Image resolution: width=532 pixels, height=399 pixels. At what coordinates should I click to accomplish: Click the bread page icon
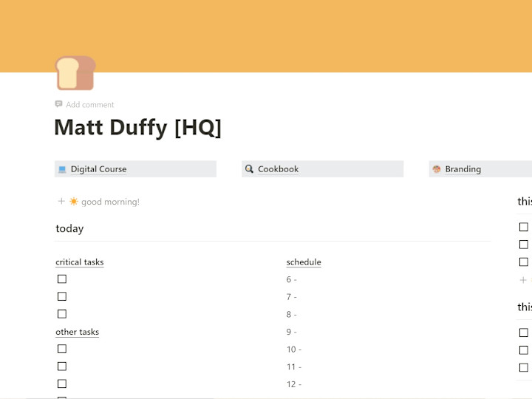pyautogui.click(x=75, y=73)
